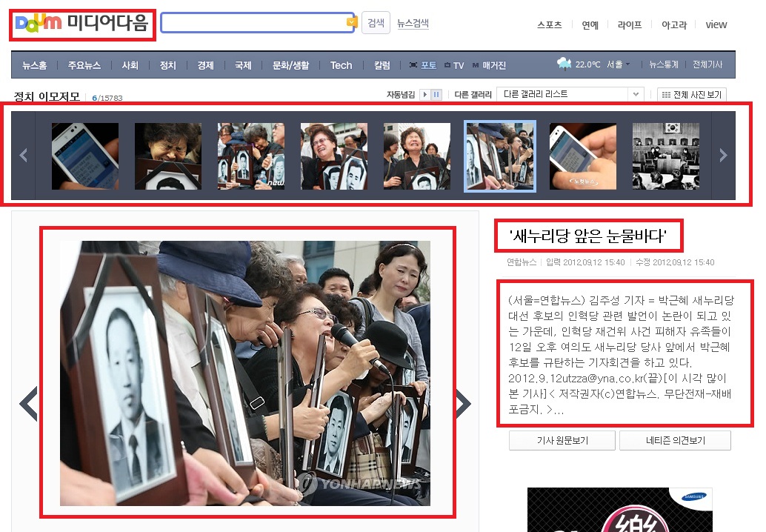Select 국제 menu item
The image size is (766, 532).
[x=243, y=65]
